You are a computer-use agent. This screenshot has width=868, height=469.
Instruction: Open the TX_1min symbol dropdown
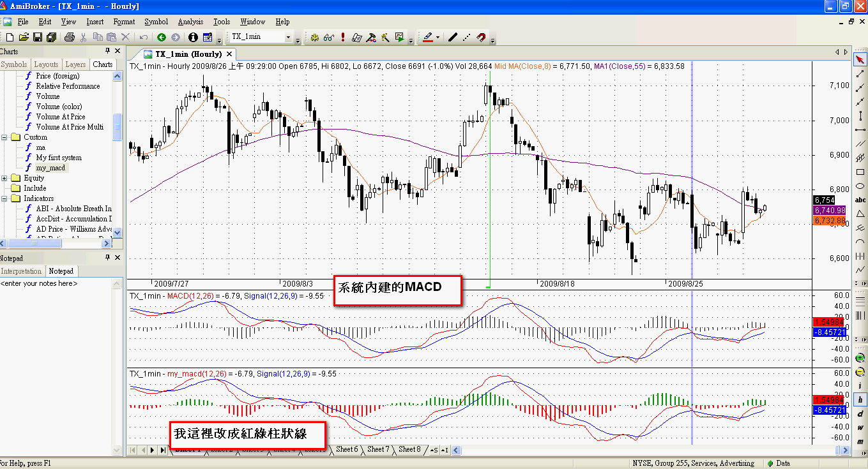point(288,37)
